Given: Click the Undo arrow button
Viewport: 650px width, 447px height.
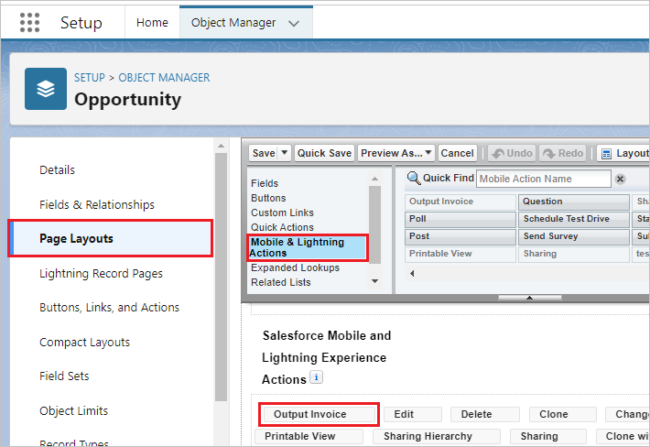Looking at the screenshot, I should 510,153.
